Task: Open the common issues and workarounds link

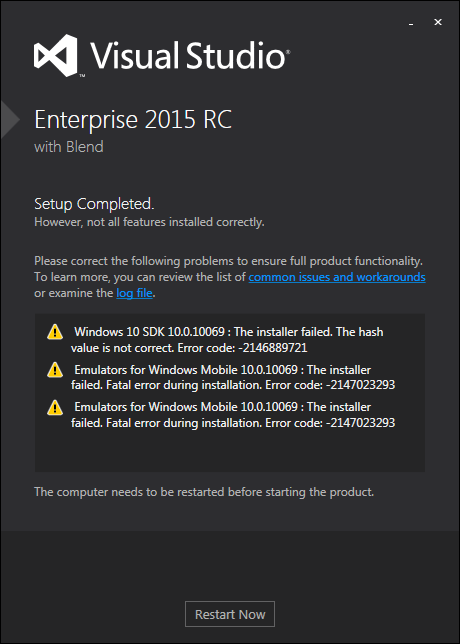Action: point(337,277)
